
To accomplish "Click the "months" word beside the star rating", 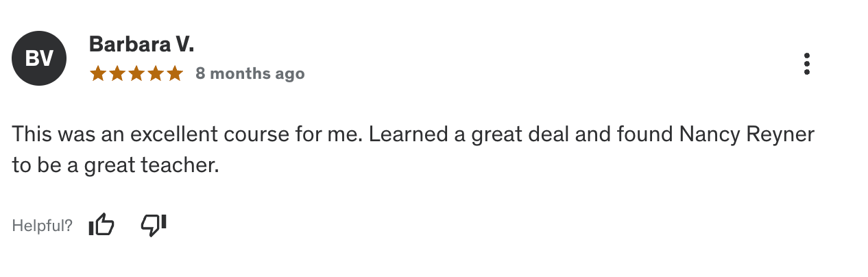I will 239,73.
